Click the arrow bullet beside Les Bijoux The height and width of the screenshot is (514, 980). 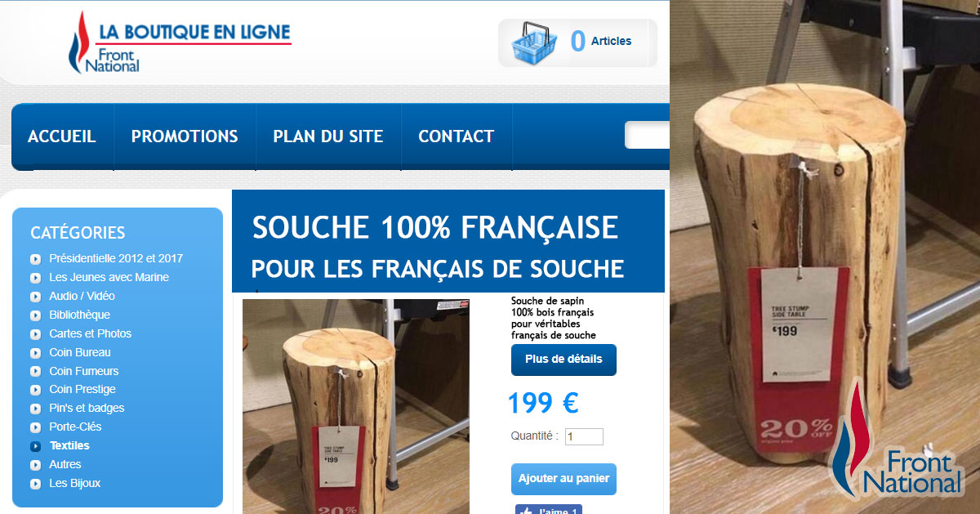[x=35, y=484]
